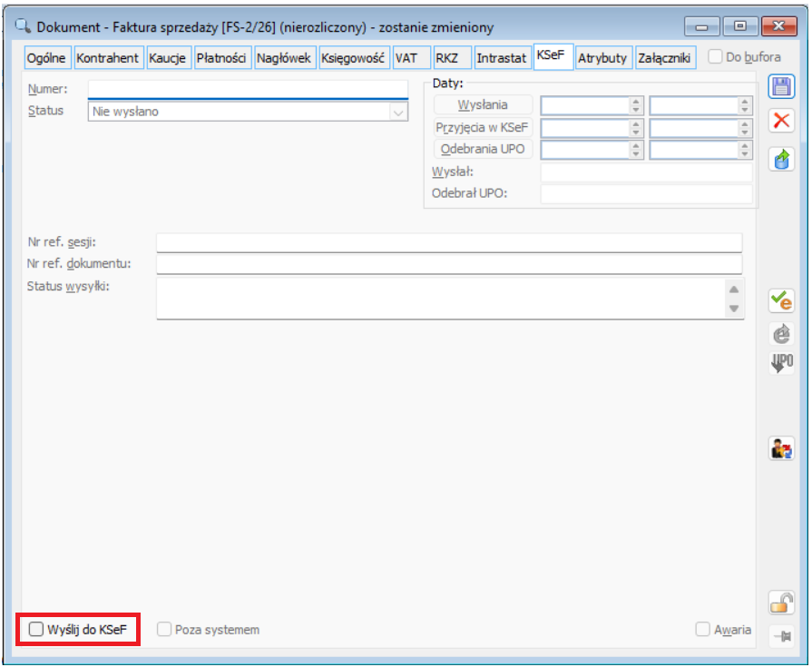Screen dimensions: 812x667
Task: Enable the Wyślij do KSeF checkbox
Action: [x=35, y=629]
